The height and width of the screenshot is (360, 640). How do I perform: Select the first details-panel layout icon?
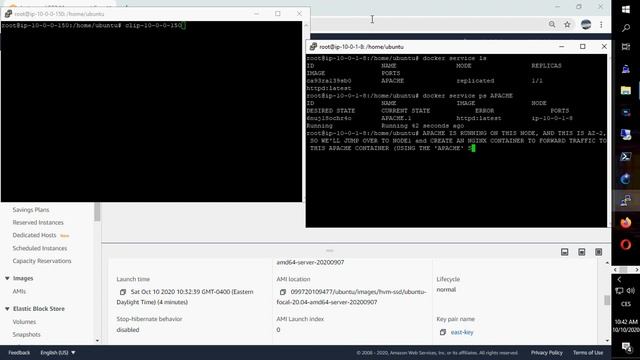coord(564,252)
